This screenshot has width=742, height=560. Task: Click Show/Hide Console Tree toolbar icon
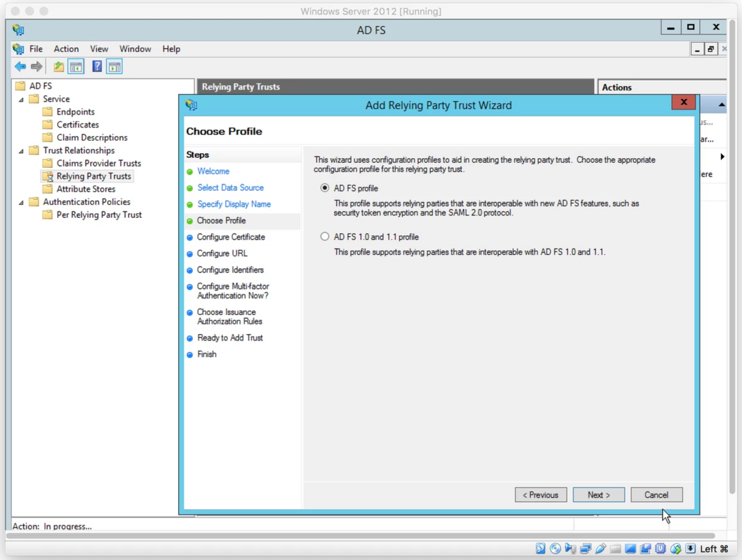76,67
